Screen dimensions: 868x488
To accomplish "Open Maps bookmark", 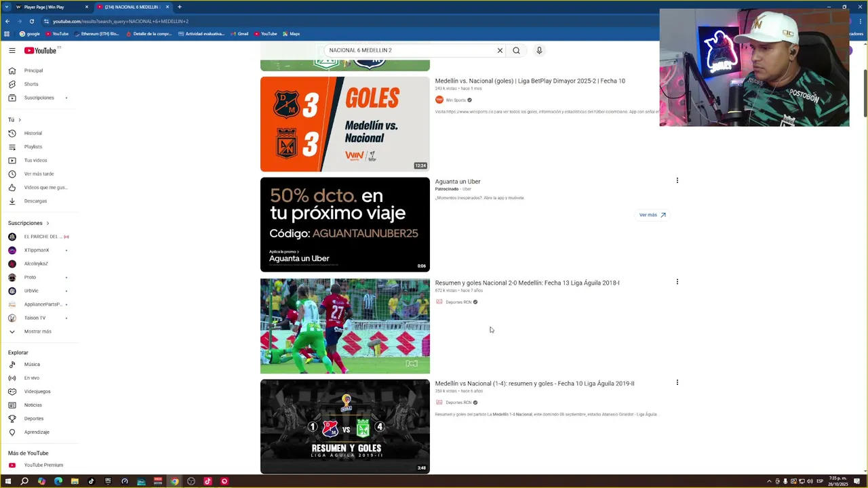I will (292, 34).
